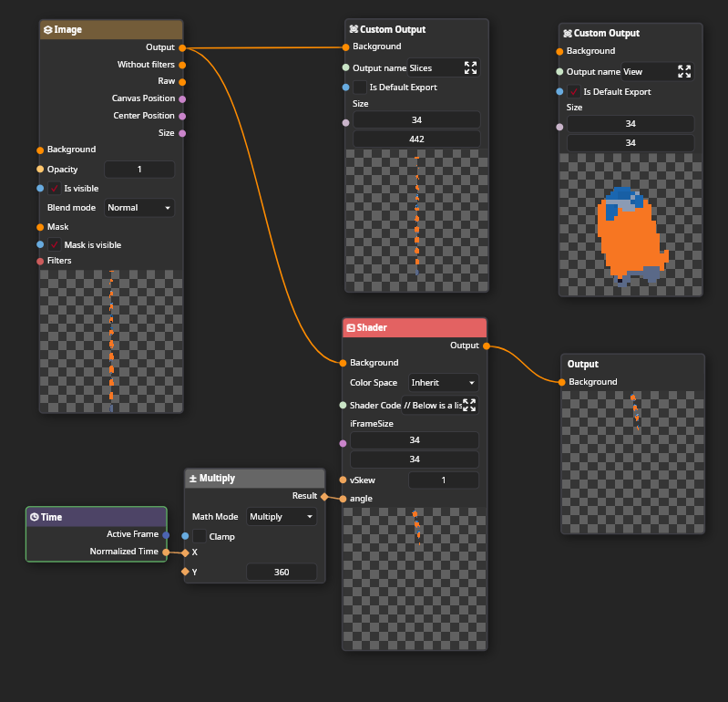
Task: Click the Shader node header icon
Action: [350, 328]
